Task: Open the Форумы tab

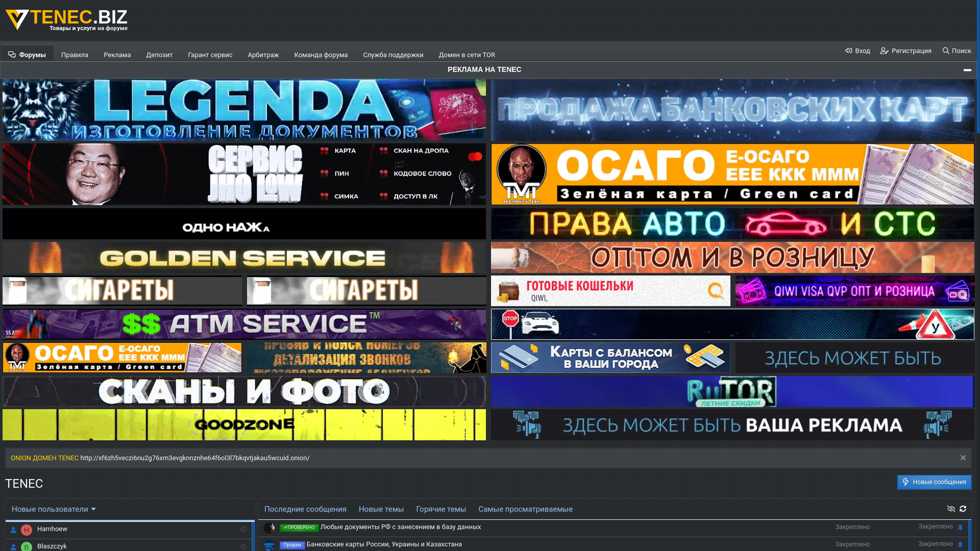Action: pos(27,55)
